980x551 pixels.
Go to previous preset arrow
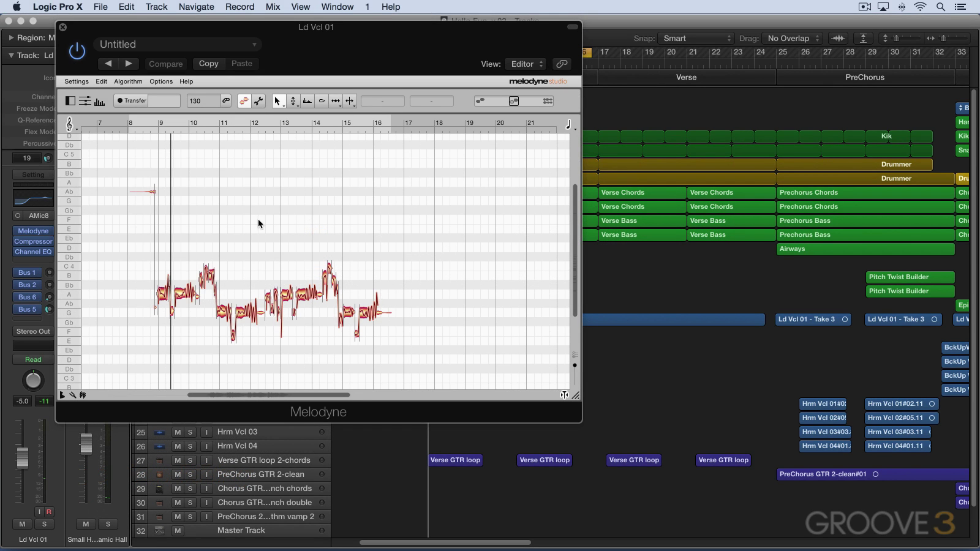[108, 64]
